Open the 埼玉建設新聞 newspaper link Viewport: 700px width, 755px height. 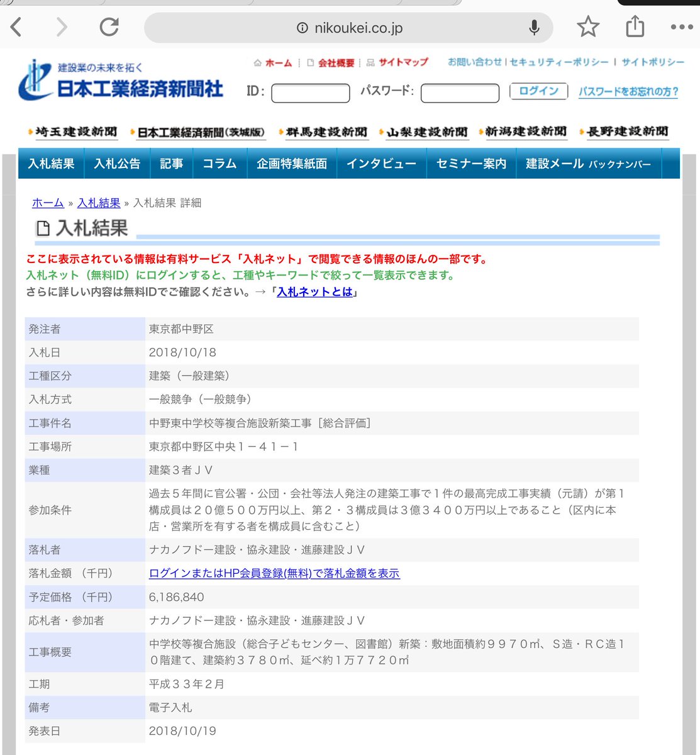click(72, 132)
